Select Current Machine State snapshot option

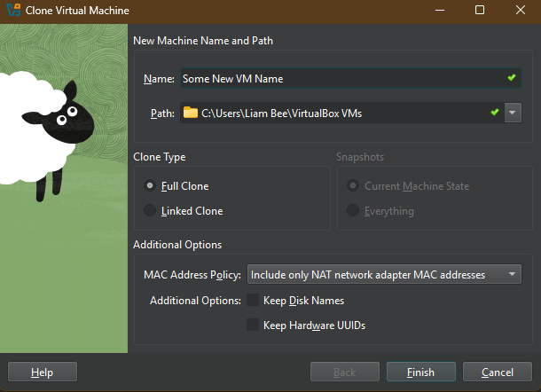coord(354,186)
